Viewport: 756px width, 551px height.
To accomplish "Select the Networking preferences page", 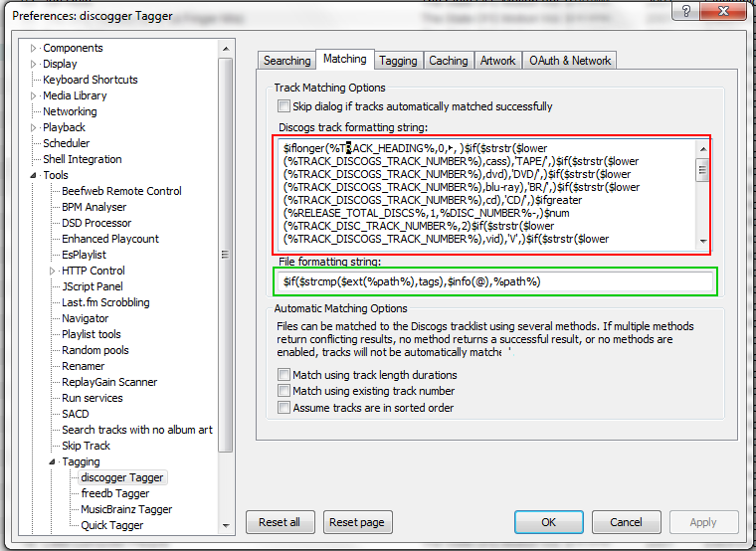I will point(70,111).
